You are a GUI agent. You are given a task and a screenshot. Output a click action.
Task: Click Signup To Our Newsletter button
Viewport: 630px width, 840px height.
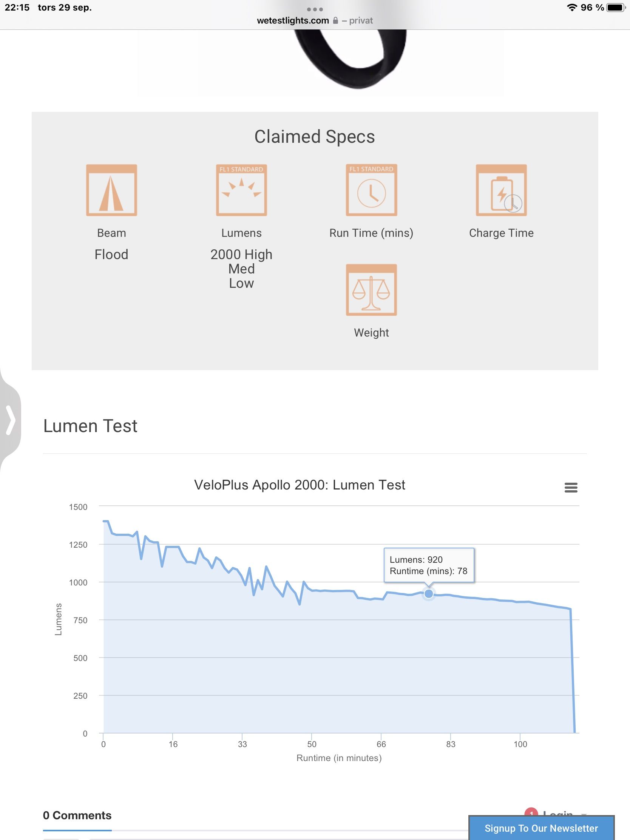541,828
